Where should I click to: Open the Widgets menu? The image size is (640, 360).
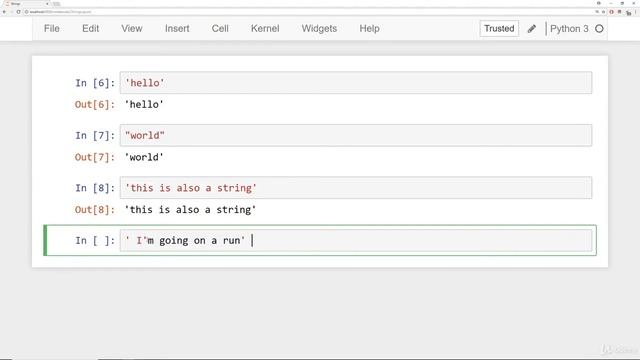[x=319, y=29]
